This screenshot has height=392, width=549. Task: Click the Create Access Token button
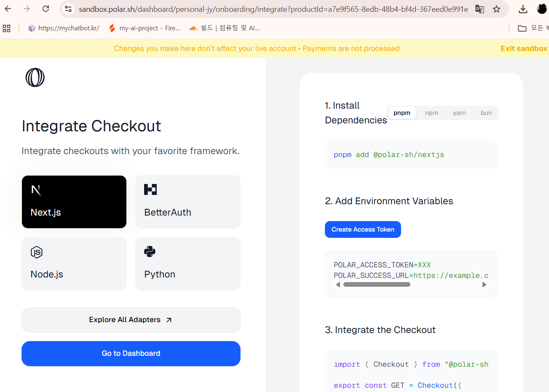[x=363, y=229]
